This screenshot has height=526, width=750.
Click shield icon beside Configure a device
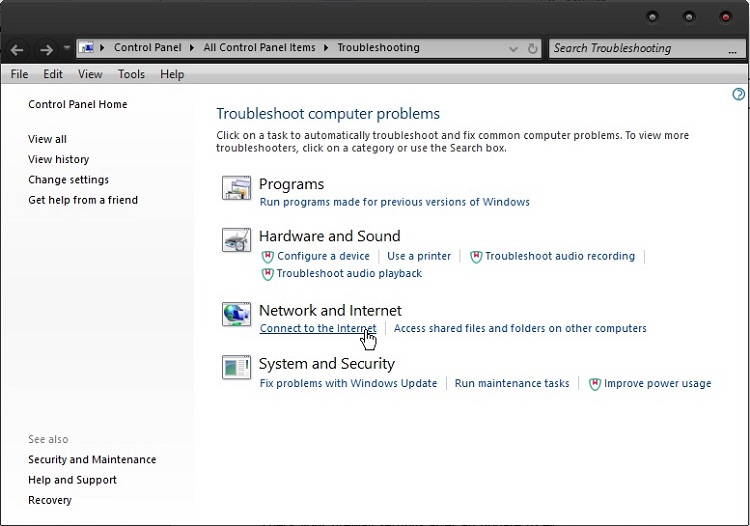267,257
